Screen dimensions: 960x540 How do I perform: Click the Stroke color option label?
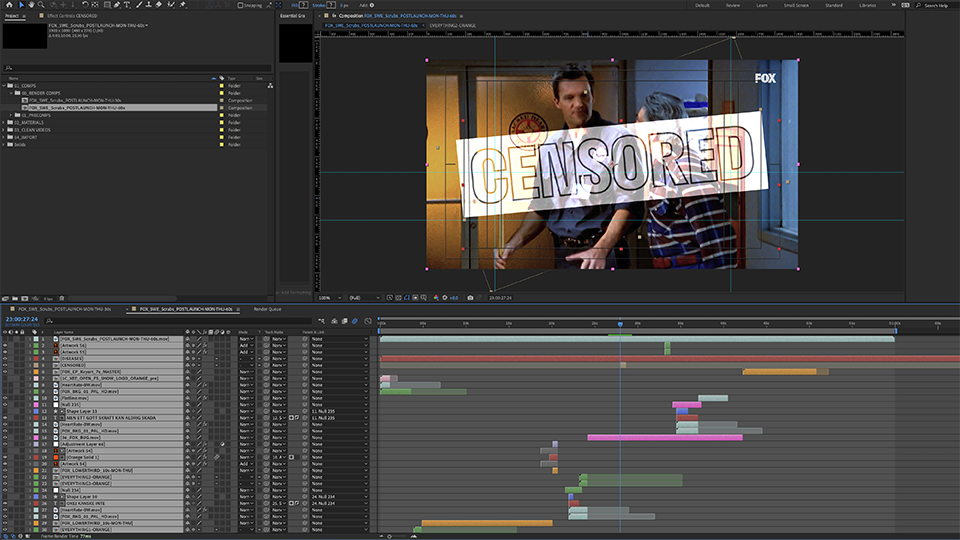[318, 5]
